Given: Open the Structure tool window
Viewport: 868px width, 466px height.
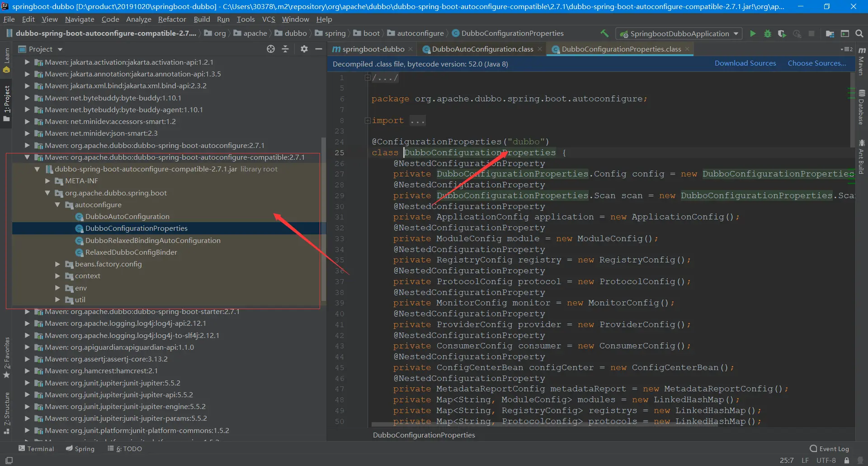Looking at the screenshot, I should click(6, 414).
